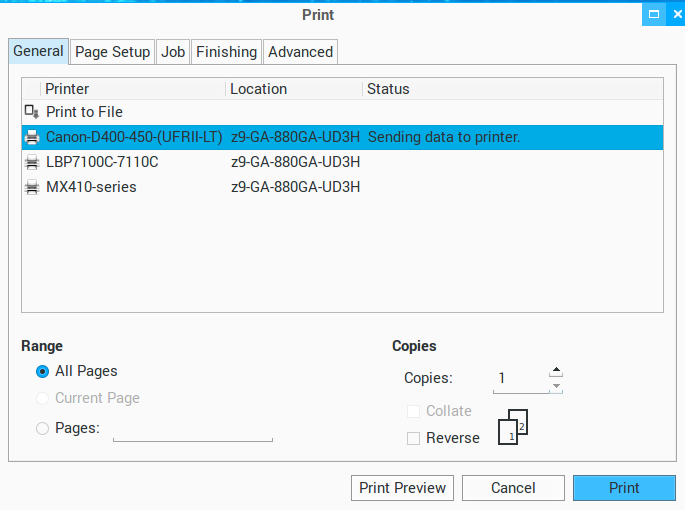Screen dimensions: 685x510
Task: Sort printers by the Status column header
Action: (x=388, y=89)
